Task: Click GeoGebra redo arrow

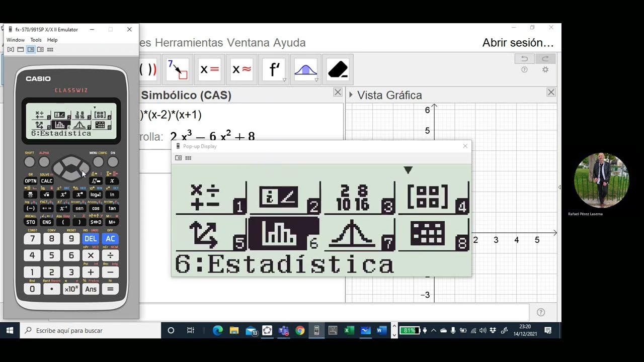Action: point(545,59)
